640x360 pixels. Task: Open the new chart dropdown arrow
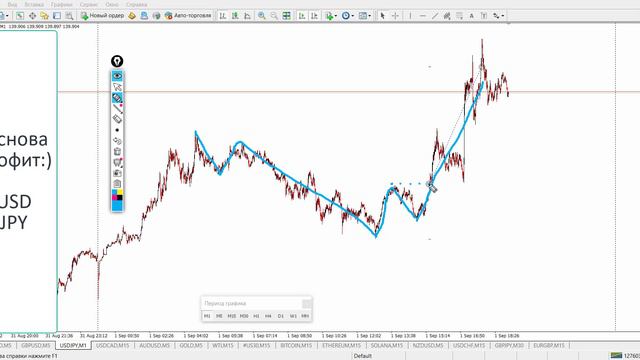7,16
